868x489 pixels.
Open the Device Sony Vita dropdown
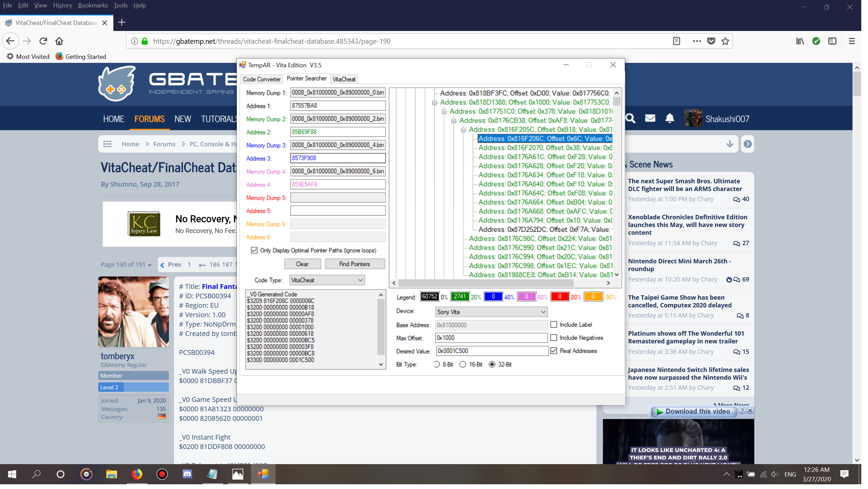click(491, 312)
